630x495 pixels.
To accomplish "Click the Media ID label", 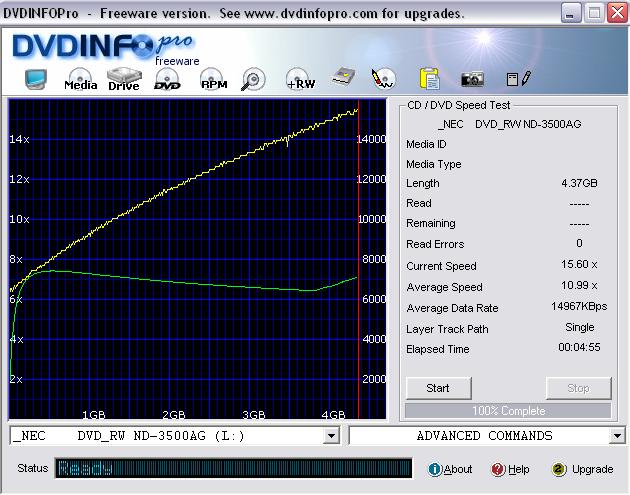I will point(426,144).
